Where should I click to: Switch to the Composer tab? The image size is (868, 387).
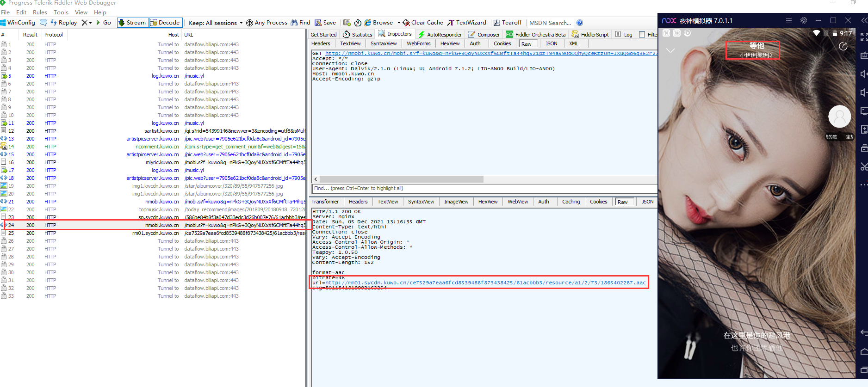[x=484, y=35]
